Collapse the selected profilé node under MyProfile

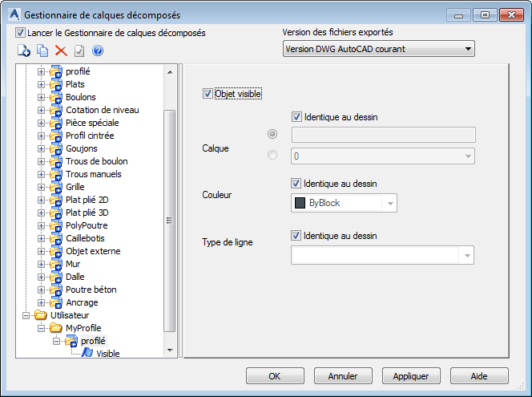point(56,341)
